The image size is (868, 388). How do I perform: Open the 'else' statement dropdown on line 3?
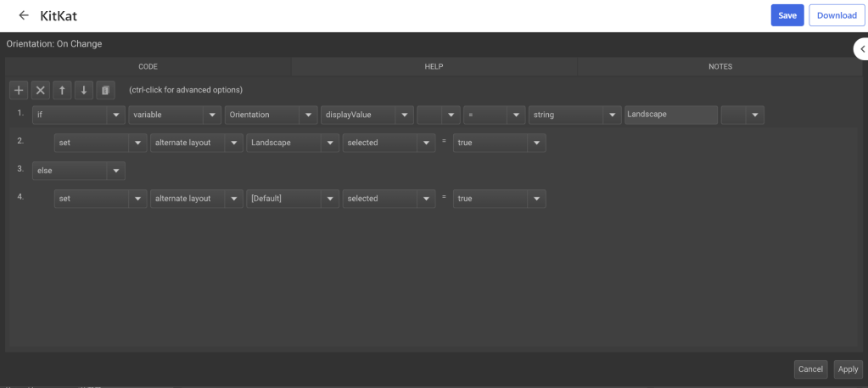click(78, 171)
